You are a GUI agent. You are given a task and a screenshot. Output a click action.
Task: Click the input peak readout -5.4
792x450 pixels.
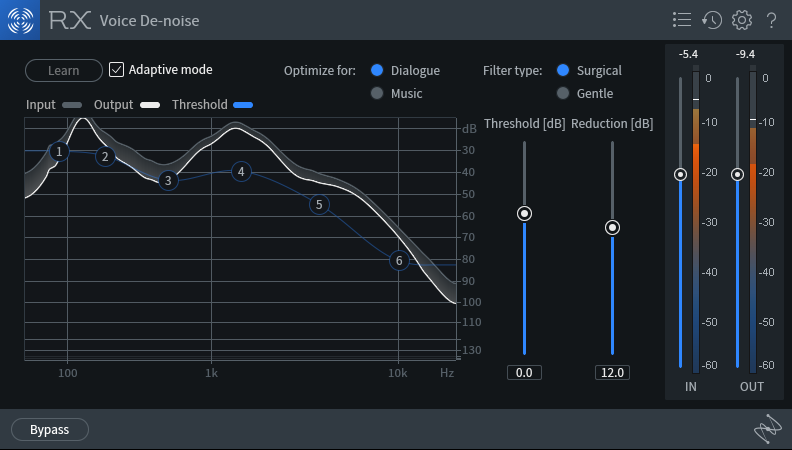pos(688,54)
